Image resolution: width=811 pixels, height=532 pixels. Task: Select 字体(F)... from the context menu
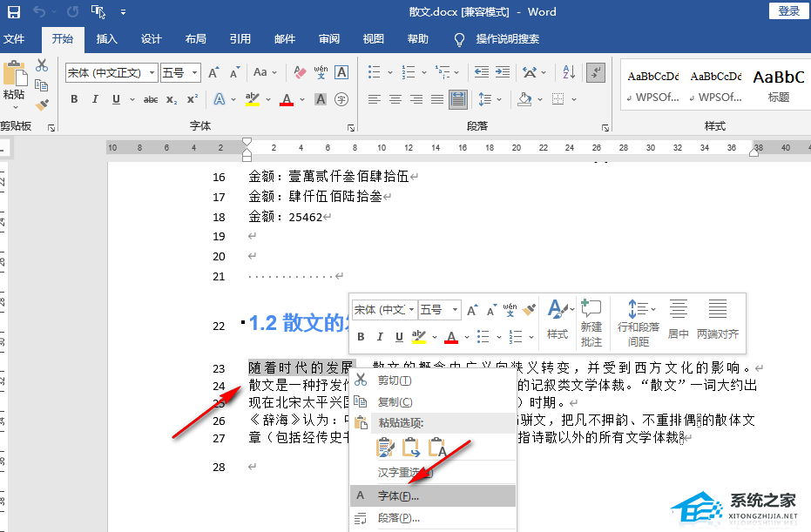(398, 495)
